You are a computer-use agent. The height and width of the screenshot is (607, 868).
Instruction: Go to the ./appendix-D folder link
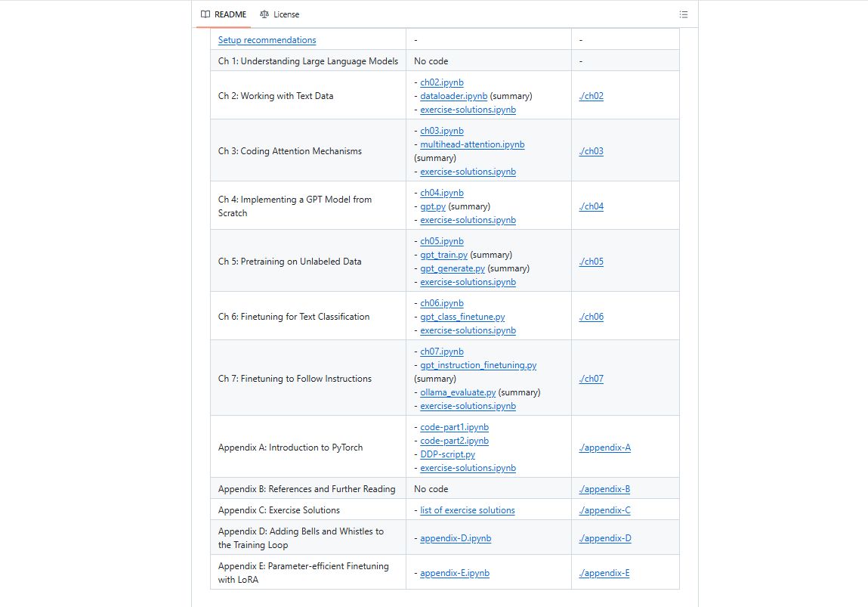(605, 538)
